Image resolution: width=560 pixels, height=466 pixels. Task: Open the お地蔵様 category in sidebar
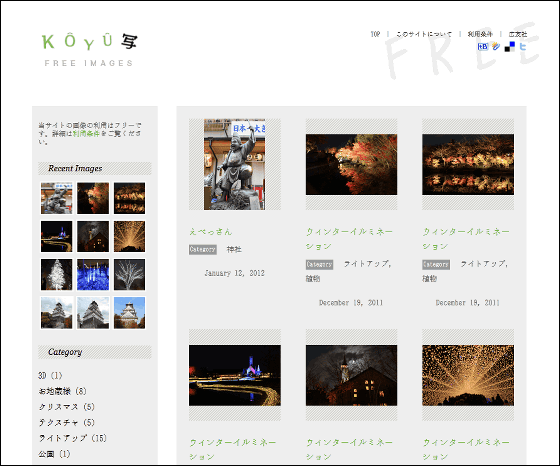(x=62, y=391)
